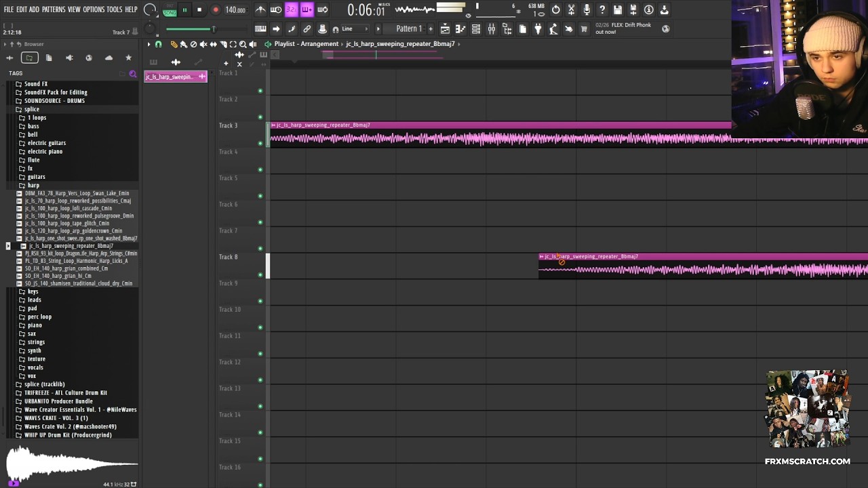Toggle Pat/Song playback mode
The image size is (868, 488).
click(170, 10)
